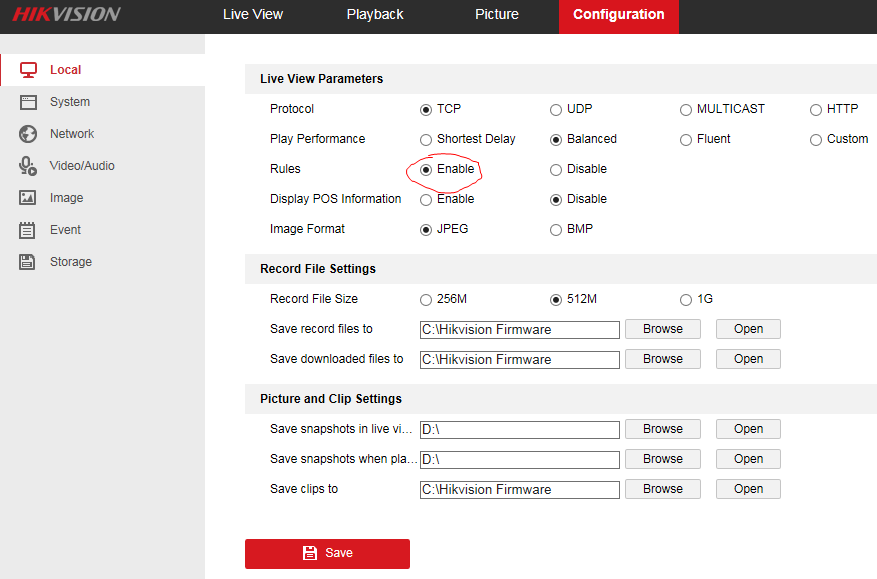Go to Event settings in sidebar
877x579 pixels.
pyautogui.click(x=102, y=230)
